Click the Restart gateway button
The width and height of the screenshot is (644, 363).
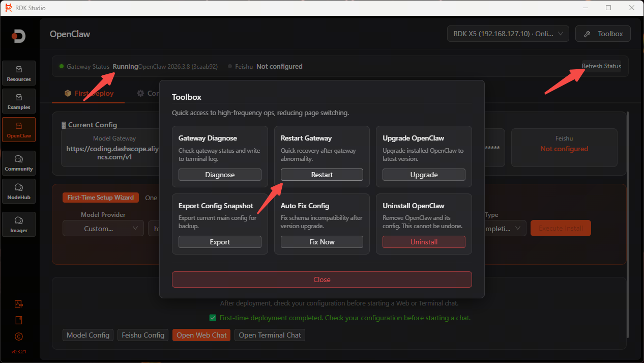pyautogui.click(x=322, y=175)
